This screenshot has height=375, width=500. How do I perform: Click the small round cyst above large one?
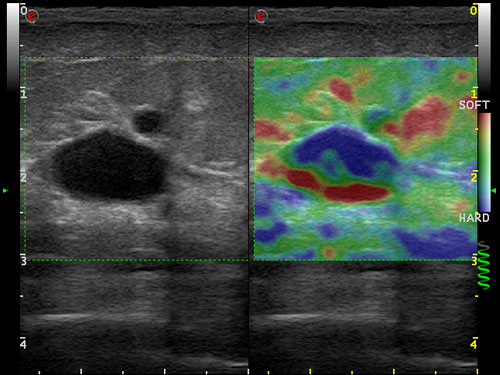[147, 121]
